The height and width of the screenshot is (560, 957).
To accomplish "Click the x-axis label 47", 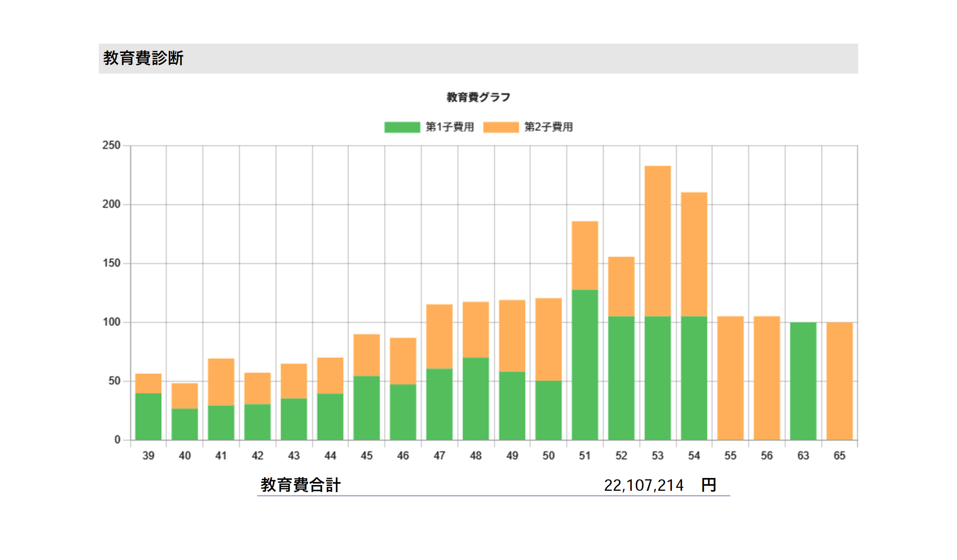I will coord(439,456).
